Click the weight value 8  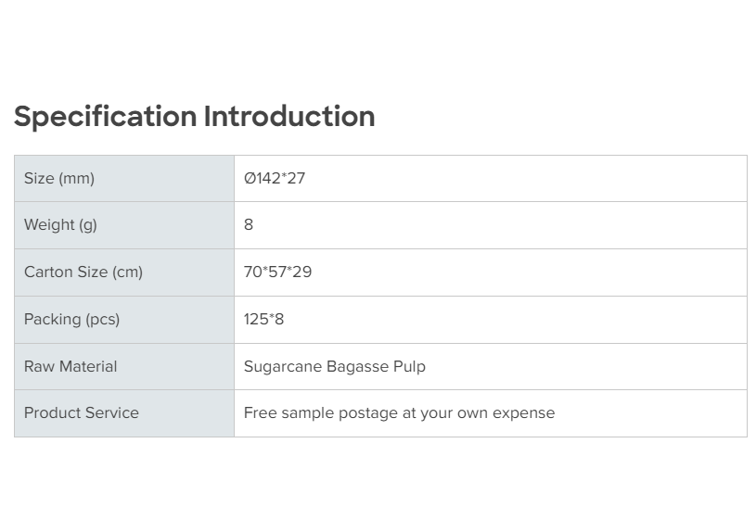click(x=249, y=224)
